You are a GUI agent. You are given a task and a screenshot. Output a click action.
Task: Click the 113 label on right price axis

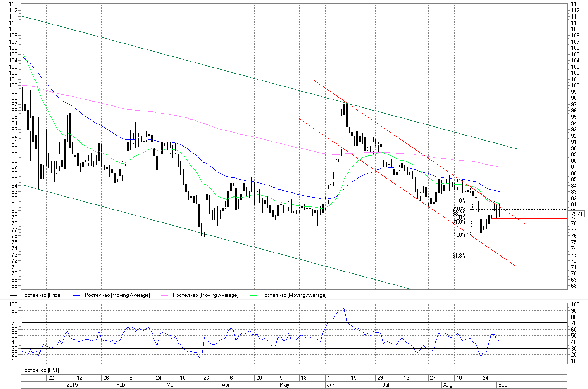[576, 4]
